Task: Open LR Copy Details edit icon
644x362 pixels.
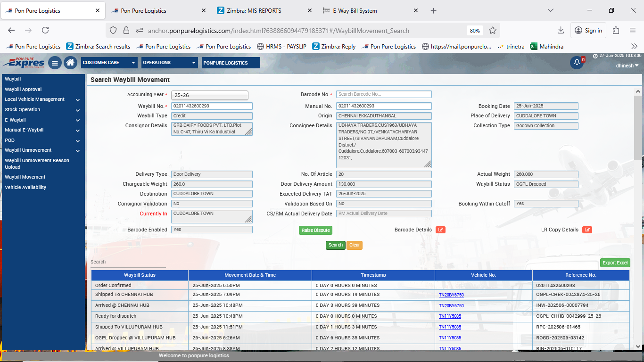Action: 587,230
